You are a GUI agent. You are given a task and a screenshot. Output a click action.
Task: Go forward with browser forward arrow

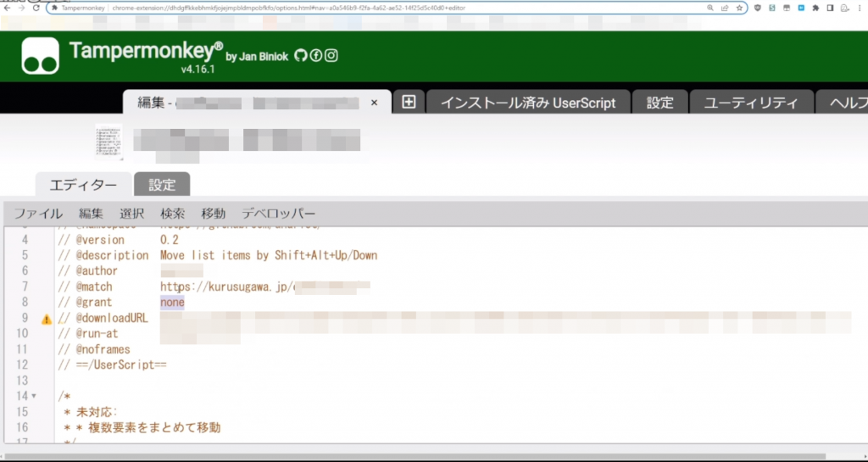pyautogui.click(x=21, y=8)
